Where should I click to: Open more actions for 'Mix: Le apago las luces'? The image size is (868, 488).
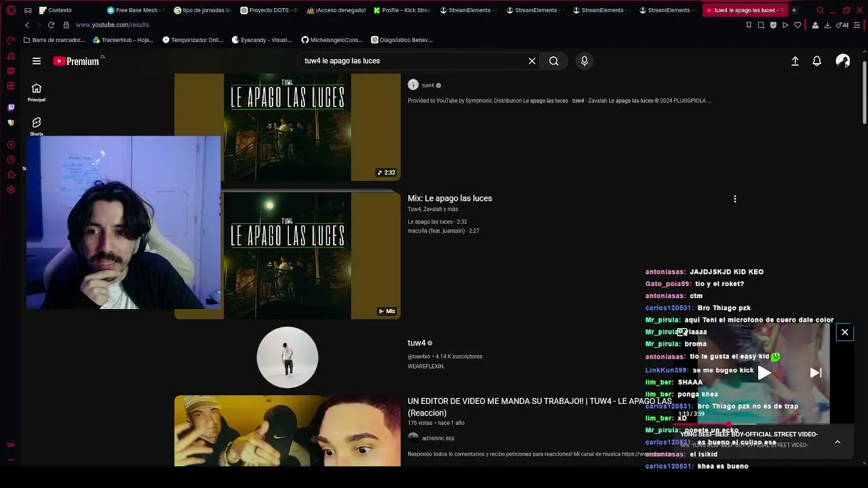[734, 199]
